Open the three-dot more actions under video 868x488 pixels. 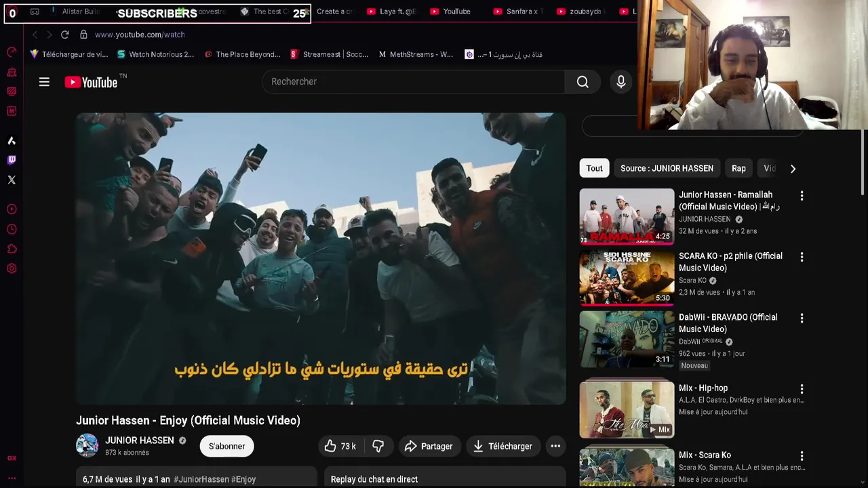click(x=555, y=446)
